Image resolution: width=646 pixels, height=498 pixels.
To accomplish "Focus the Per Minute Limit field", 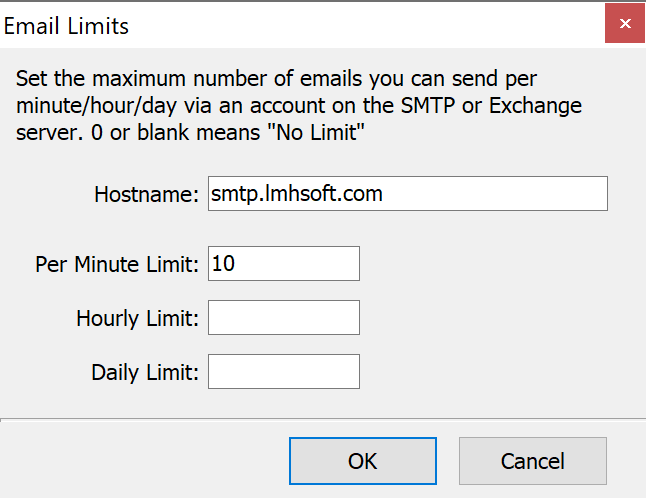I will point(284,264).
